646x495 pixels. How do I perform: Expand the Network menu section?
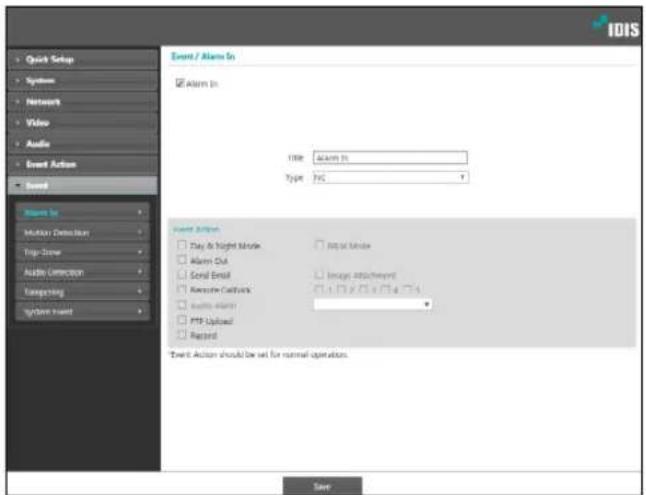83,101
